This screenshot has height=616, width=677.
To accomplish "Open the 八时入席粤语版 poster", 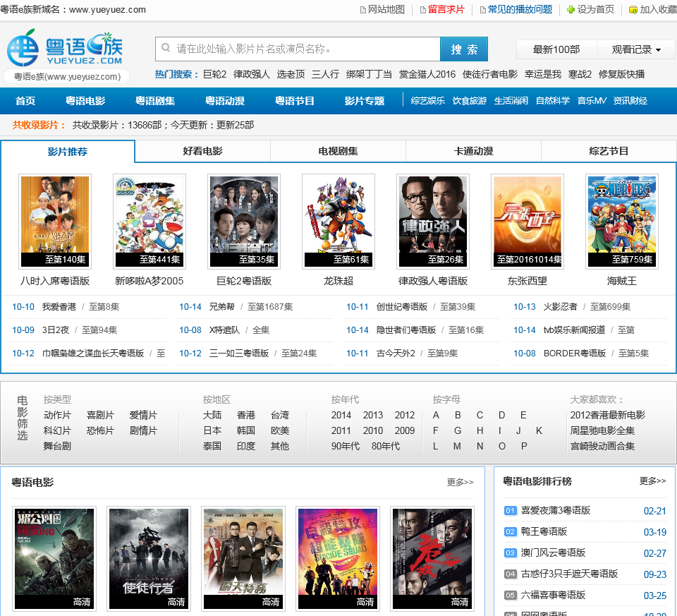I will coord(55,222).
